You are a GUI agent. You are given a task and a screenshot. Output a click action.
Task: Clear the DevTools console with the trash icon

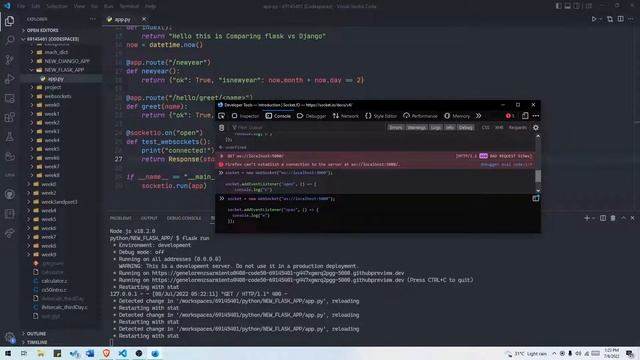pyautogui.click(x=222, y=128)
